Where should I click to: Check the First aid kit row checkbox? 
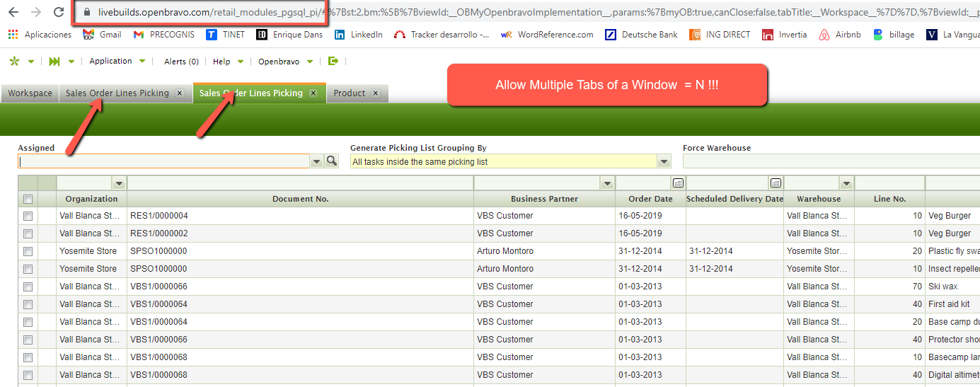pos(28,304)
